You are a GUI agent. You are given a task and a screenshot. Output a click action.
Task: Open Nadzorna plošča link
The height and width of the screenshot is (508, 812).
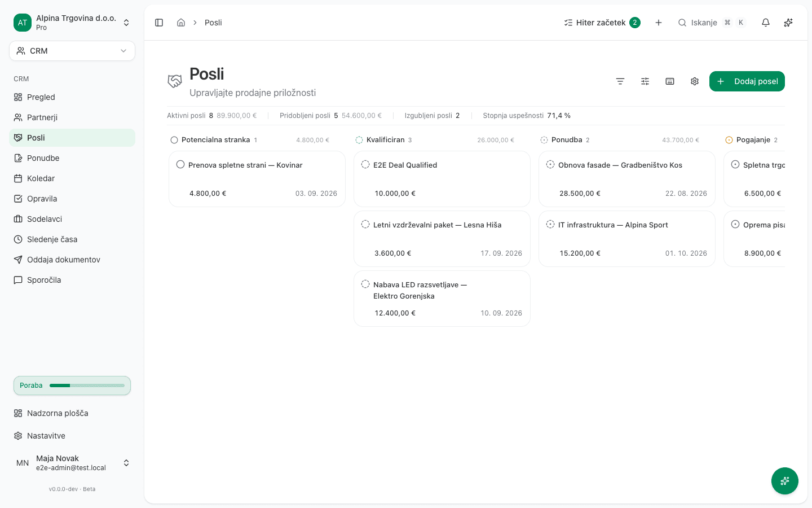[x=72, y=413]
